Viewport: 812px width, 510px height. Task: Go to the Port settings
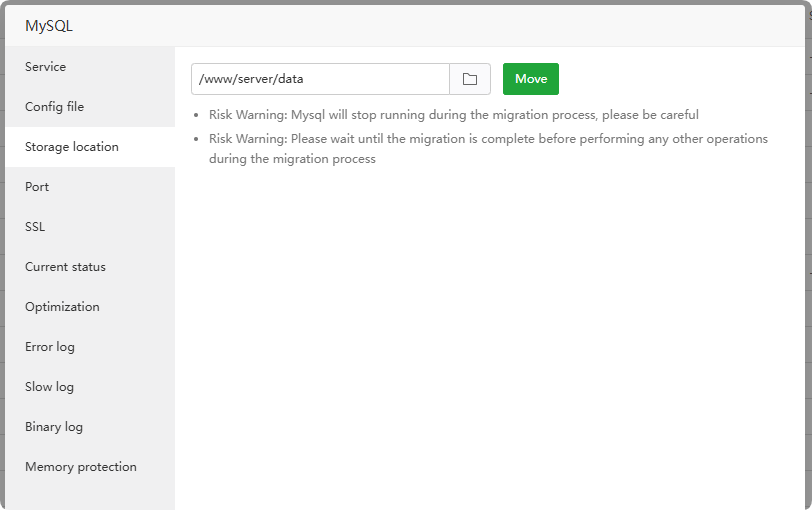point(37,187)
